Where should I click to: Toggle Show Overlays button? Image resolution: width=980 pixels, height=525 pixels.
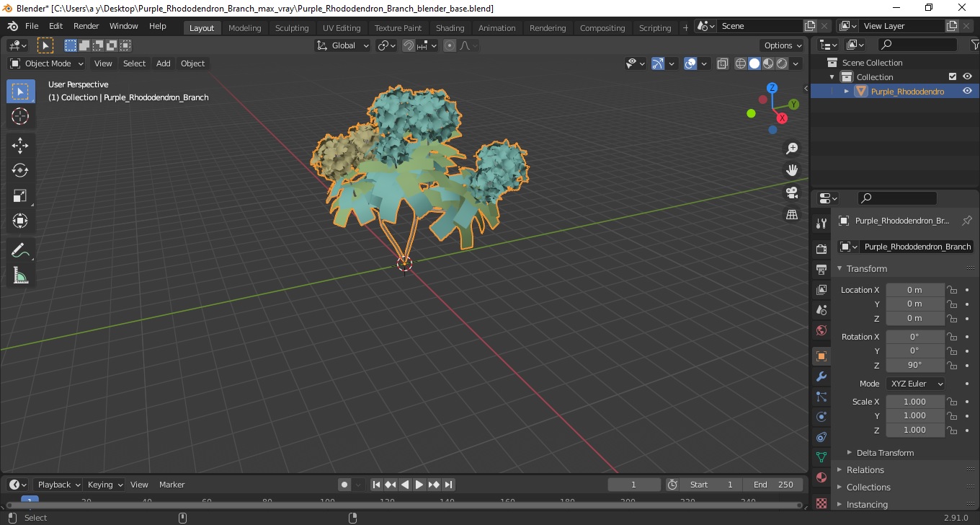[690, 63]
